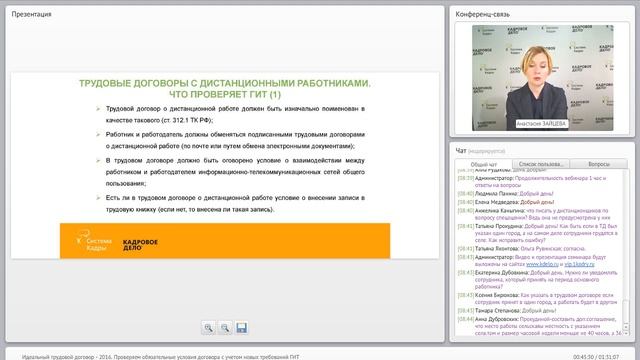Image resolution: width=640 pixels, height=360 pixels.
Task: Zoom in on the presentation slide
Action: click(x=208, y=328)
